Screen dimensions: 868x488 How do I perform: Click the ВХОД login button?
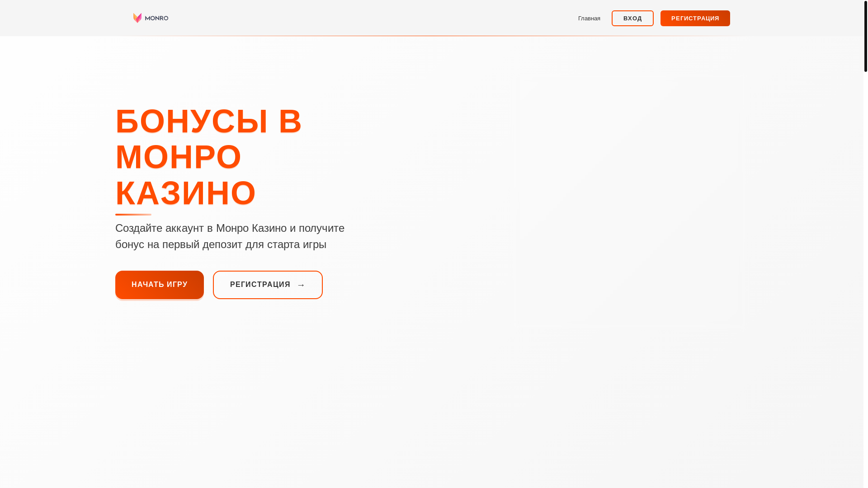pyautogui.click(x=632, y=19)
